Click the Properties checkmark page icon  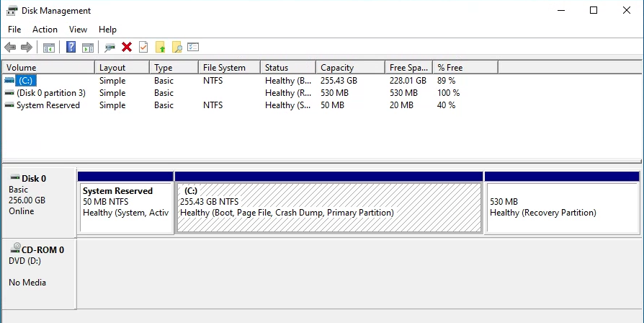[x=143, y=48]
